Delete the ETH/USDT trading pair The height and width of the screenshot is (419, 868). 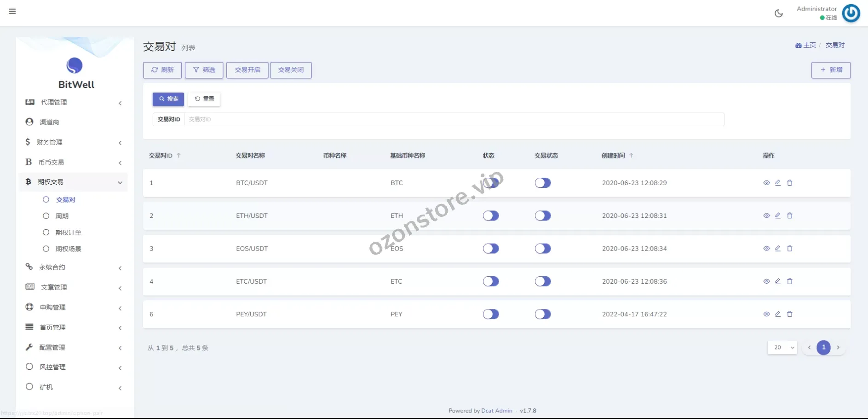tap(789, 215)
